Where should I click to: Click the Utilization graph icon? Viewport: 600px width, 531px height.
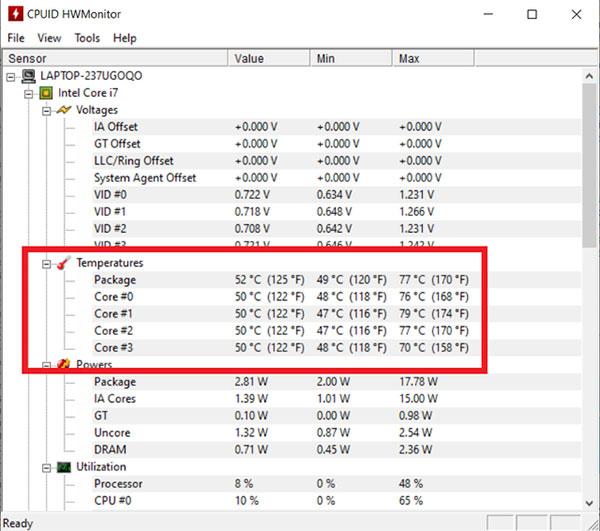[64, 467]
